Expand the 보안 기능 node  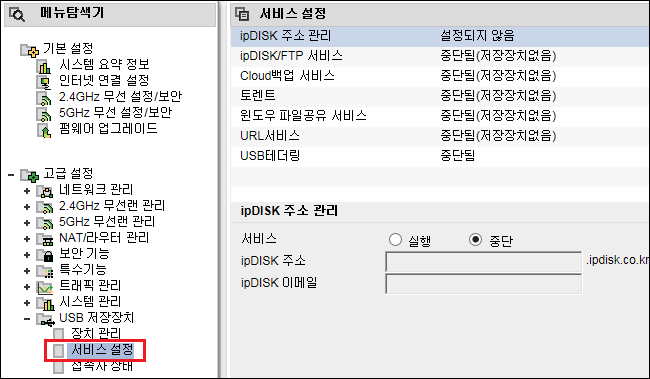pyautogui.click(x=27, y=255)
